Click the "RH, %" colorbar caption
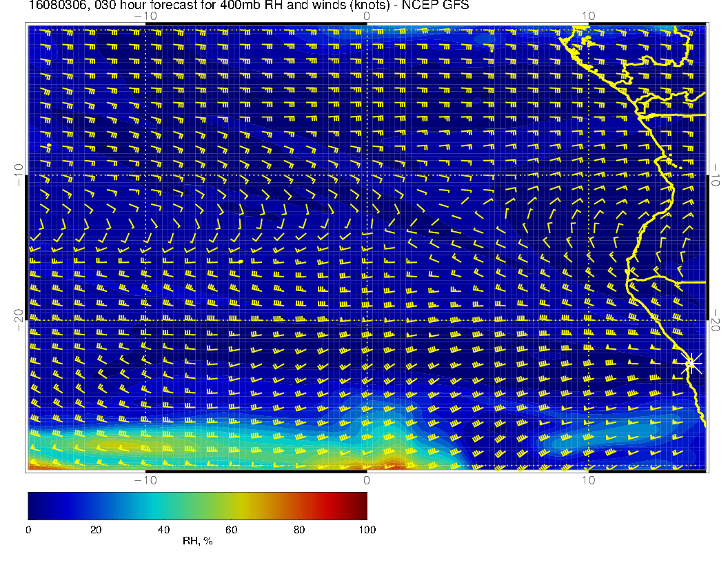 click(x=198, y=541)
